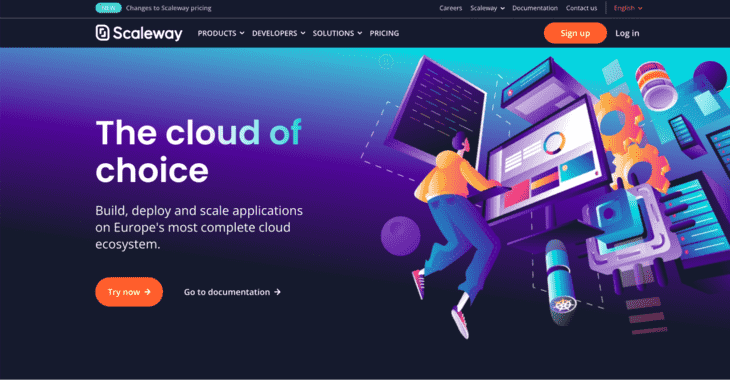Click the arrow beside Go to documentation
Screen dimensions: 730x380
click(277, 292)
